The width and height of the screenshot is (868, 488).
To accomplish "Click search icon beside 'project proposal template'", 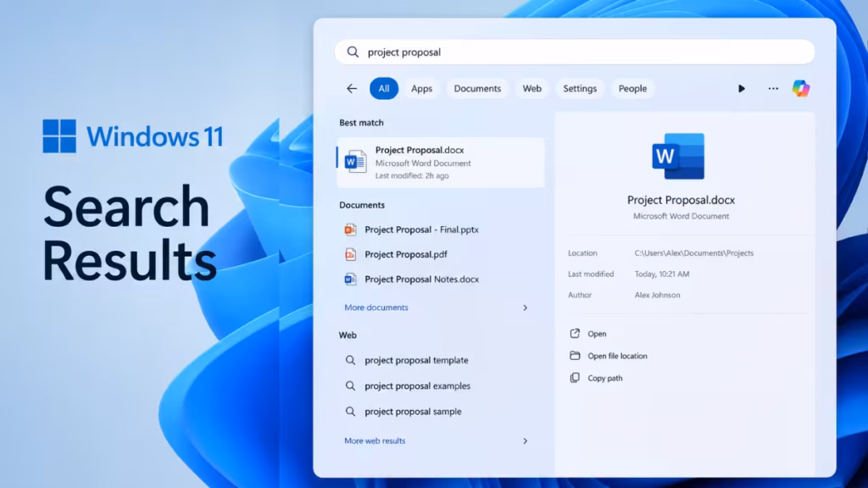I will pyautogui.click(x=350, y=360).
